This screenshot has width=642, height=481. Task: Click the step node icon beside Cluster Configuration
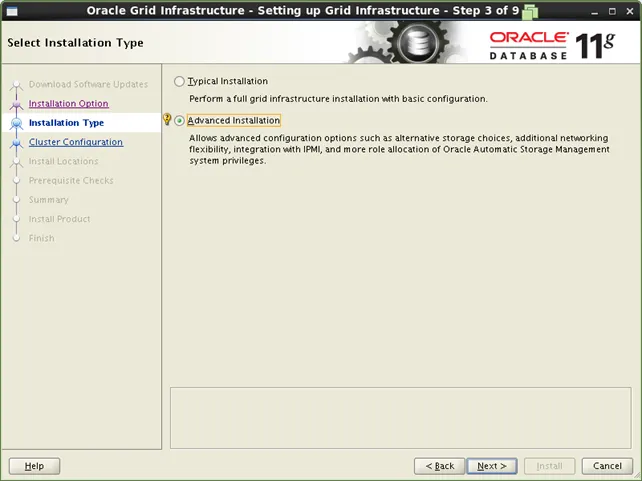point(16,143)
